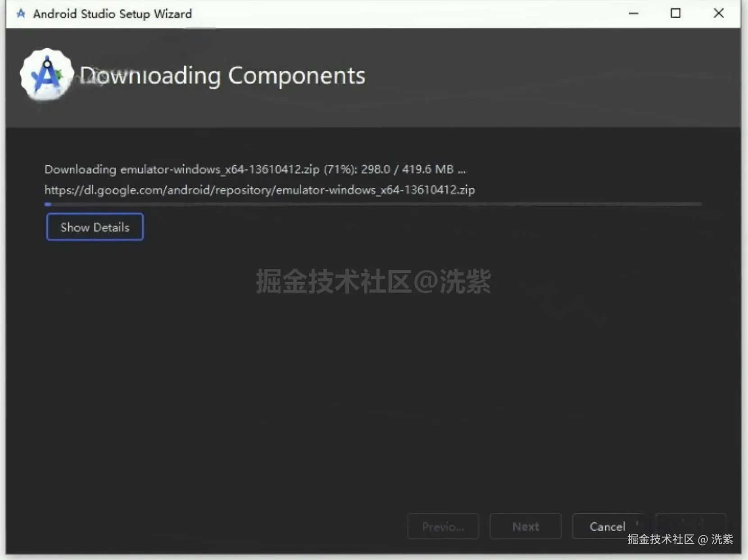Maximize the Setup Wizard window

tap(675, 14)
